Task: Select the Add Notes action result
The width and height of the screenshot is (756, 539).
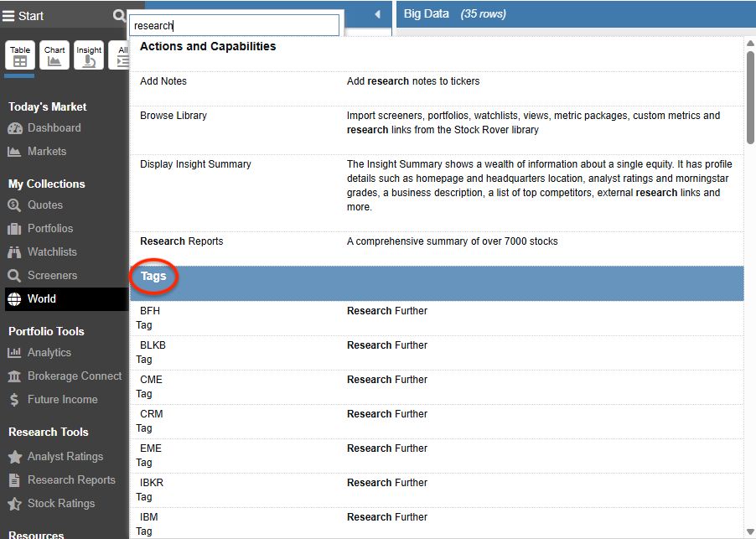Action: pos(437,89)
